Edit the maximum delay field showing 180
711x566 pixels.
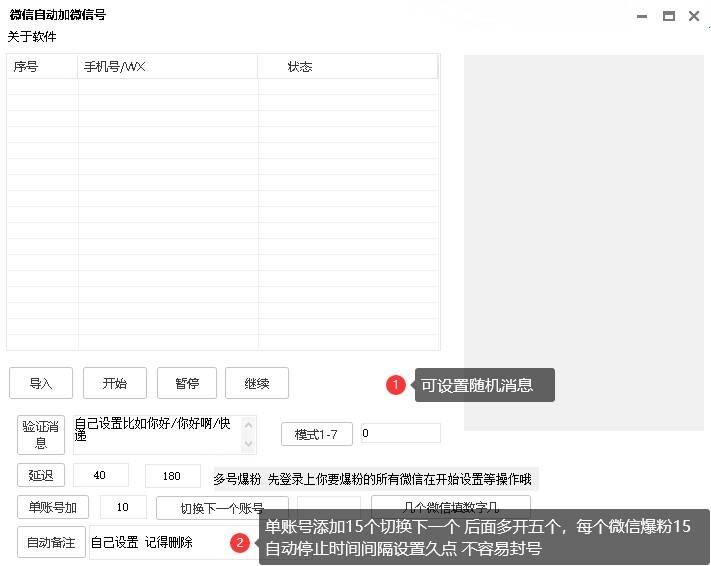click(x=172, y=475)
